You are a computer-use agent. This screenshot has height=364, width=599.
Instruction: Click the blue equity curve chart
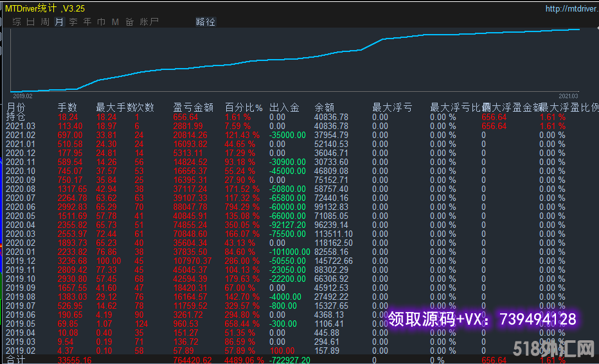coord(296,61)
